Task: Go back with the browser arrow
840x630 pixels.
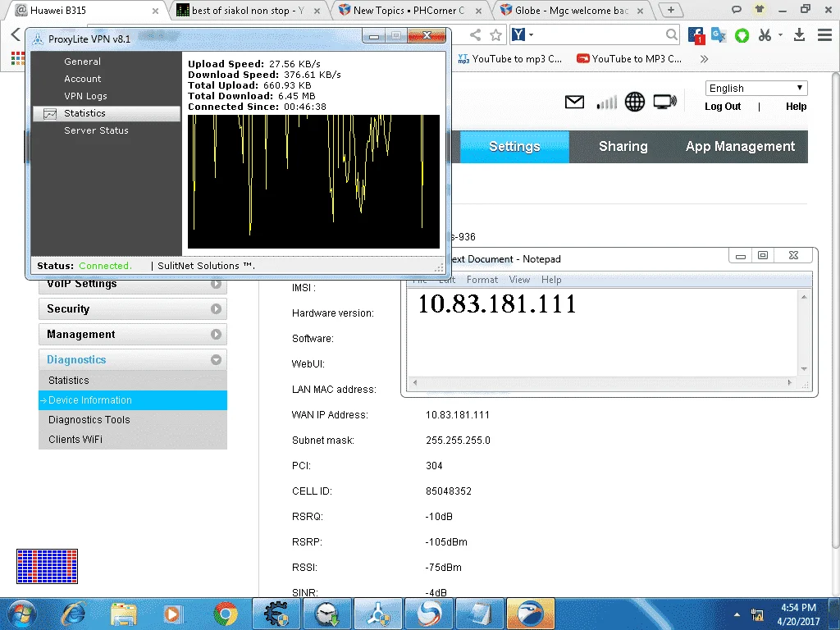Action: click(x=16, y=34)
